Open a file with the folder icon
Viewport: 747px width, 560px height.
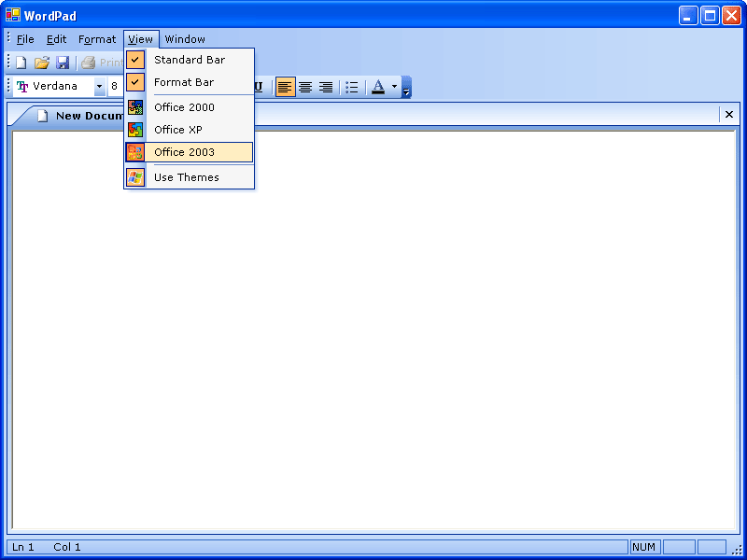(42, 63)
